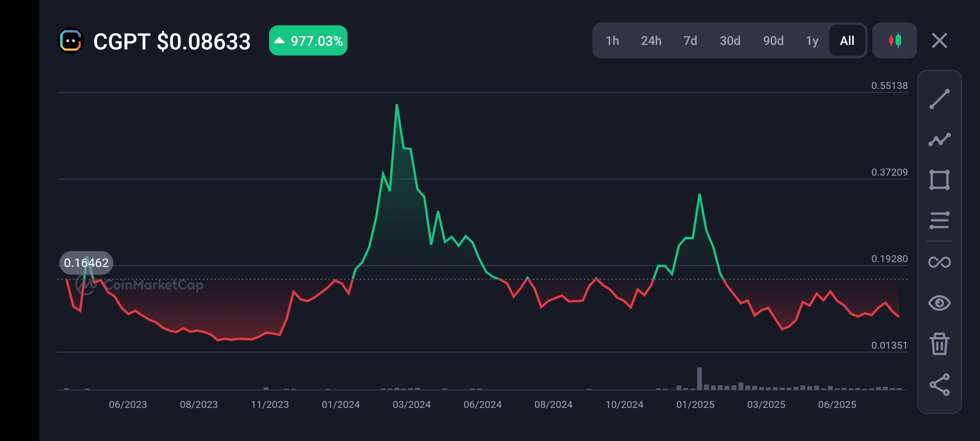Viewport: 980px width, 441px height.
Task: Switch to the 24h timeframe
Action: (x=651, y=40)
